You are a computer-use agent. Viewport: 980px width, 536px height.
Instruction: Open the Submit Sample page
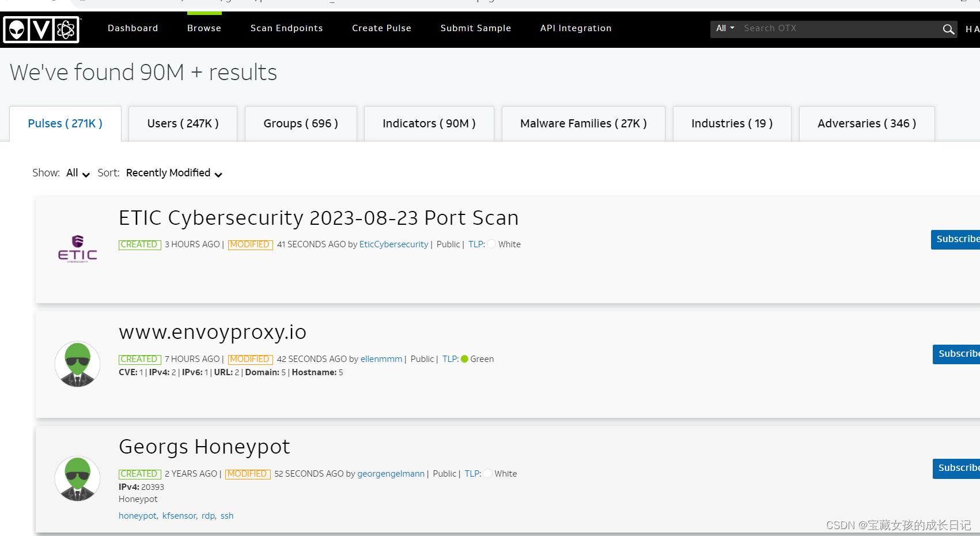pos(476,28)
